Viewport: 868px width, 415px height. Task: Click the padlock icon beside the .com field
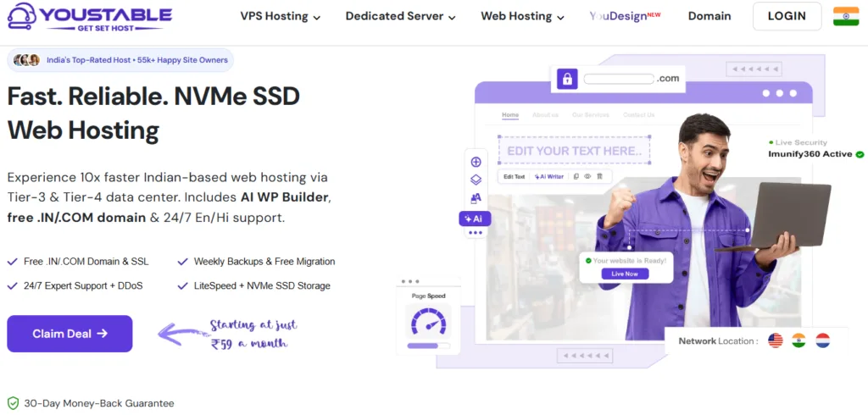click(567, 79)
